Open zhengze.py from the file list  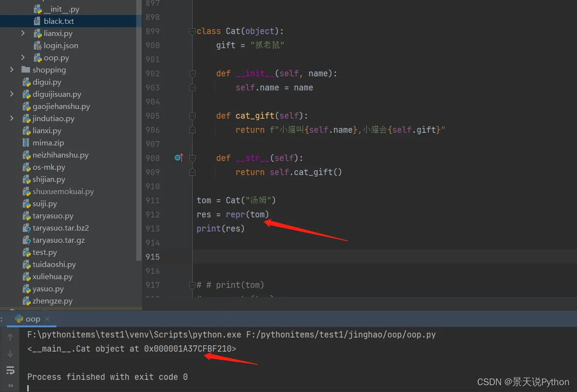(52, 301)
